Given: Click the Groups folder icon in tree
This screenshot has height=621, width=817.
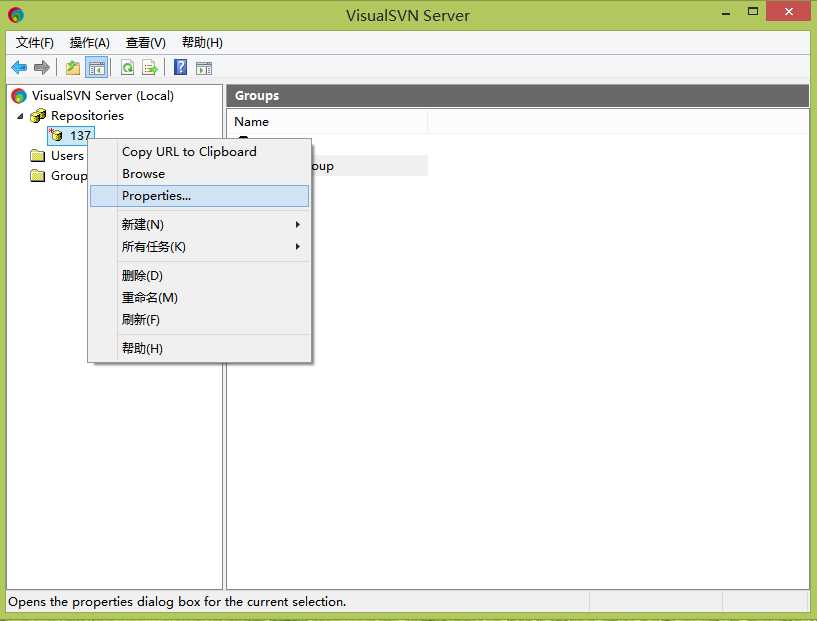Looking at the screenshot, I should coord(38,176).
